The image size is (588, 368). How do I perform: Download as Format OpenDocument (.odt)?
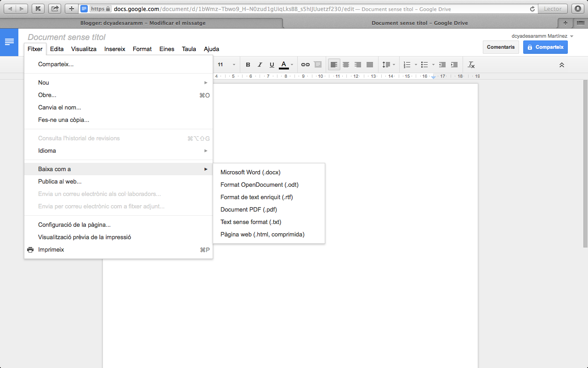269,185
